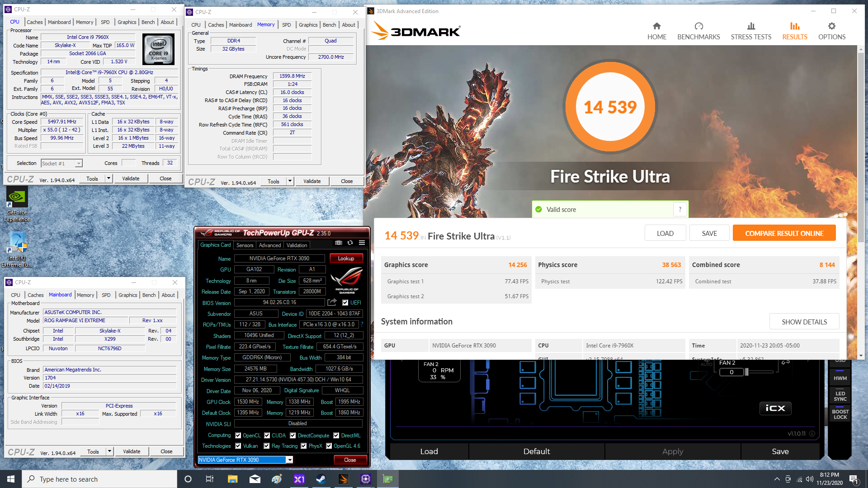868x488 pixels.
Task: Toggle the Vulkan checkbox
Action: tap(238, 446)
